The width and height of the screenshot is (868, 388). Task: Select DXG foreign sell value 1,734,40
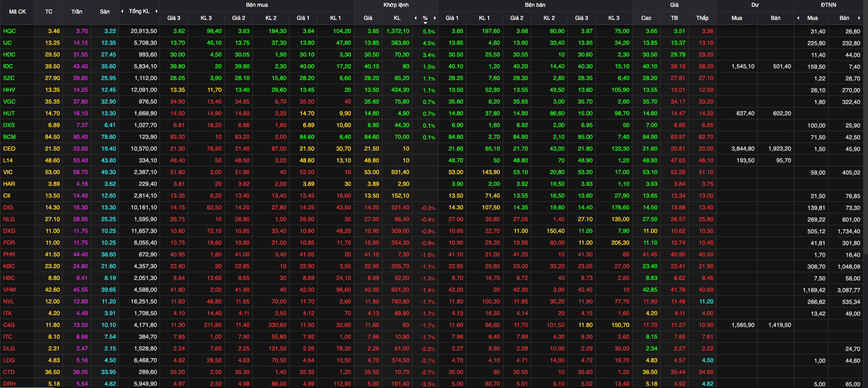tap(849, 232)
